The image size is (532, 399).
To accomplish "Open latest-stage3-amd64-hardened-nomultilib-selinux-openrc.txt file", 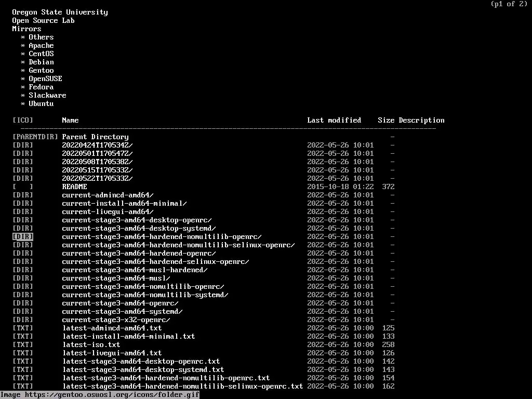I will pos(183,386).
